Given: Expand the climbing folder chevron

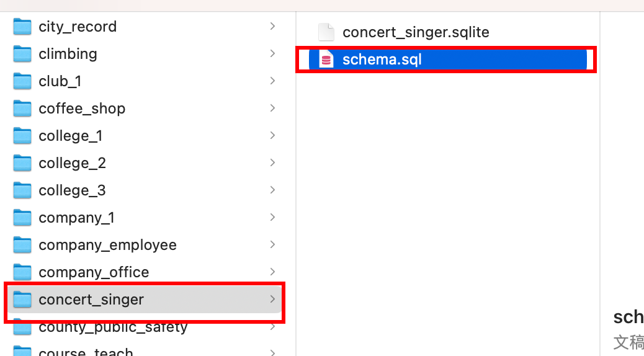Looking at the screenshot, I should pos(272,54).
